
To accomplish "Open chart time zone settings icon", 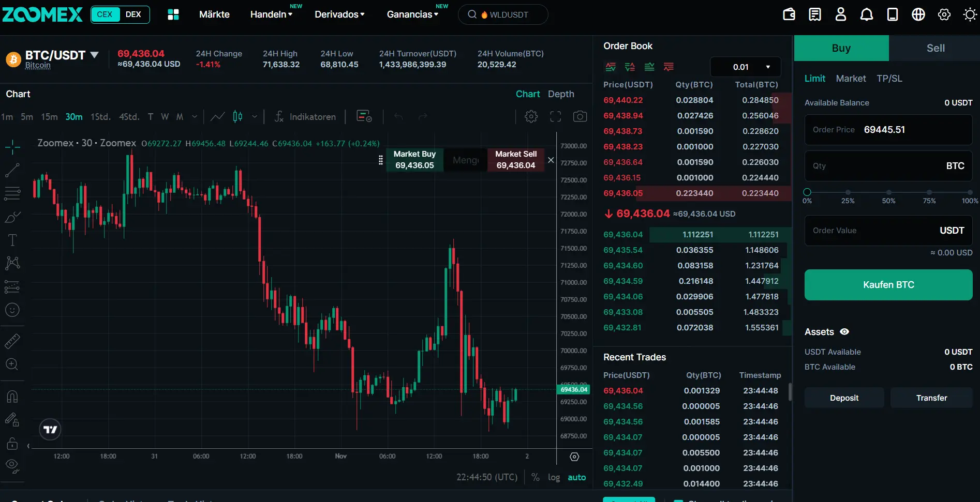I will (x=574, y=457).
